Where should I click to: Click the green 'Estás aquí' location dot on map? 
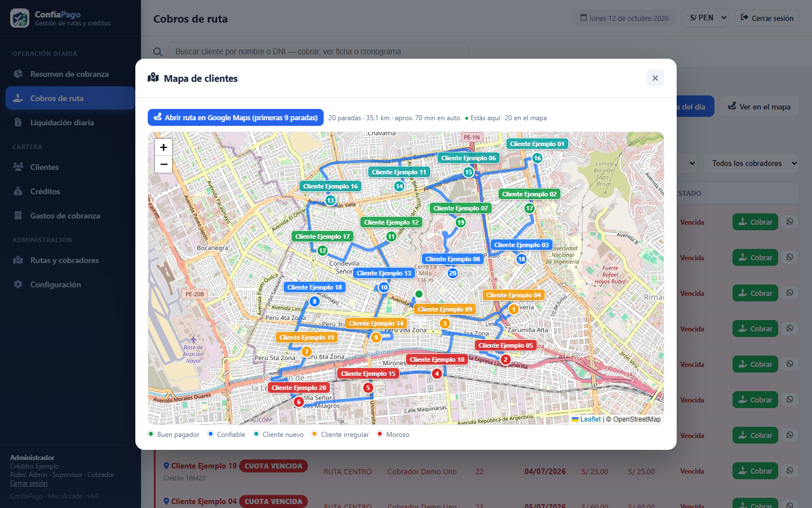pos(419,294)
